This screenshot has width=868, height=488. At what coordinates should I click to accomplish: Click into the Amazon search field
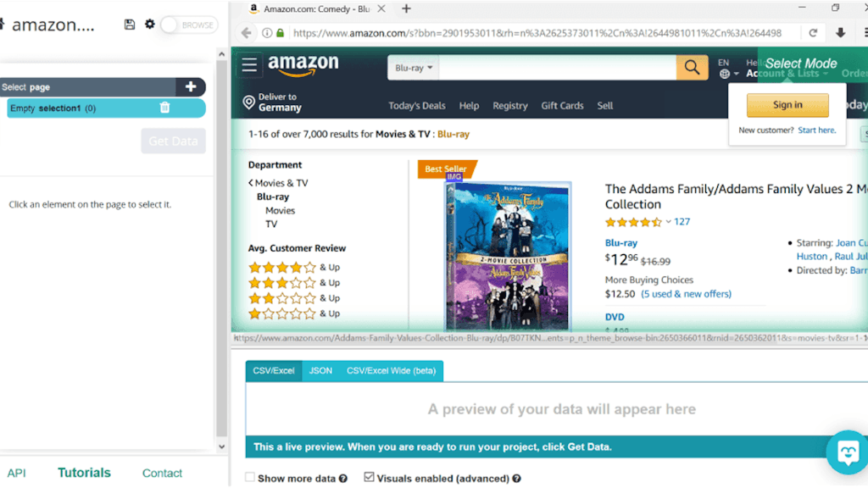point(558,68)
